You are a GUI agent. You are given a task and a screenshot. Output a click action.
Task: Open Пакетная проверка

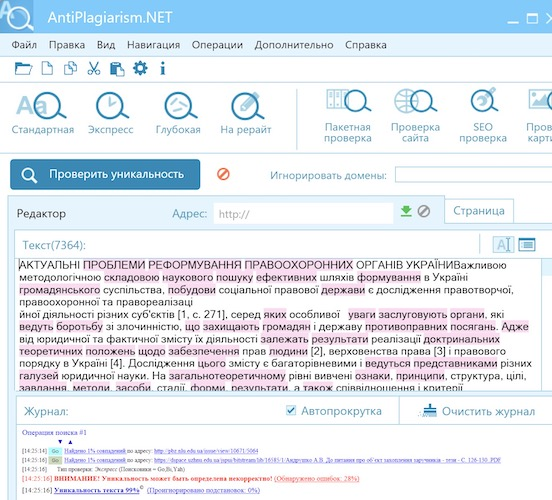click(x=348, y=116)
